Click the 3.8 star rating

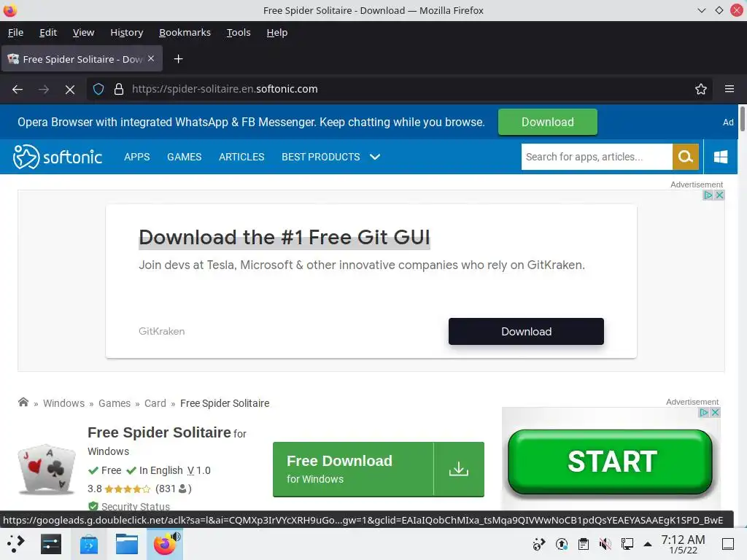tap(119, 489)
